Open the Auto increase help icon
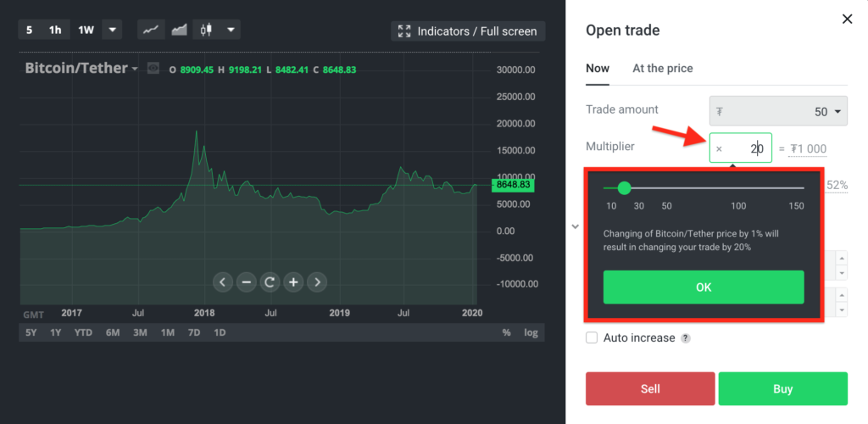The width and height of the screenshot is (868, 424). [x=685, y=338]
